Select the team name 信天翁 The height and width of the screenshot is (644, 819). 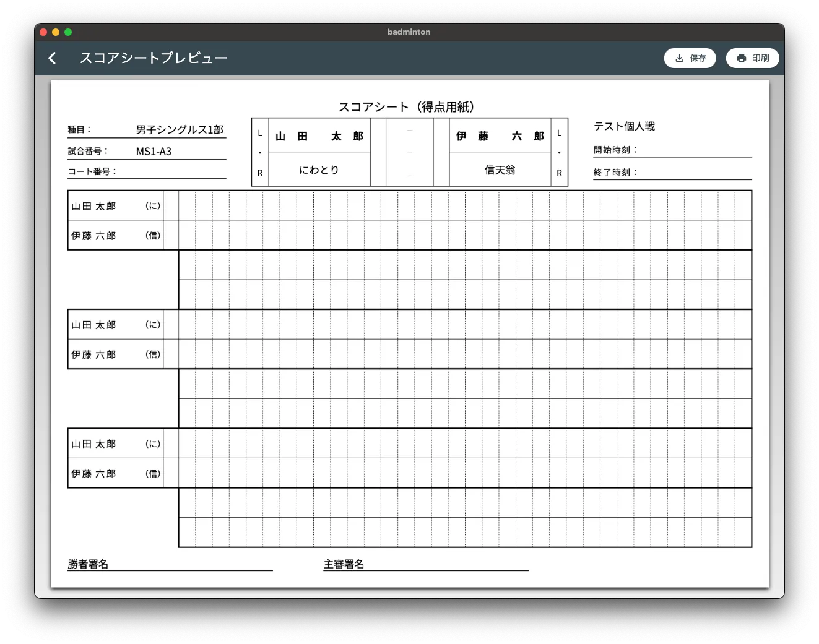(500, 170)
